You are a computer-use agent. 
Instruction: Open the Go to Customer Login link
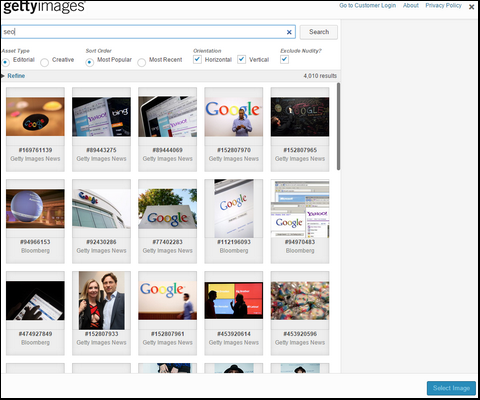pyautogui.click(x=367, y=5)
